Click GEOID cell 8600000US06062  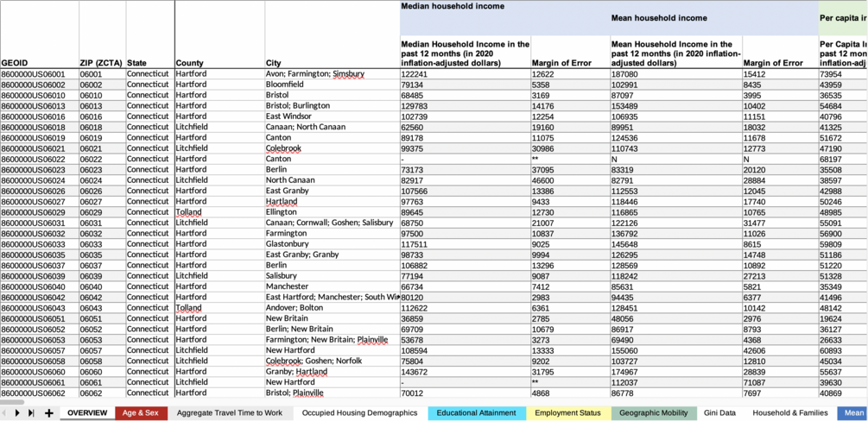[x=40, y=393]
